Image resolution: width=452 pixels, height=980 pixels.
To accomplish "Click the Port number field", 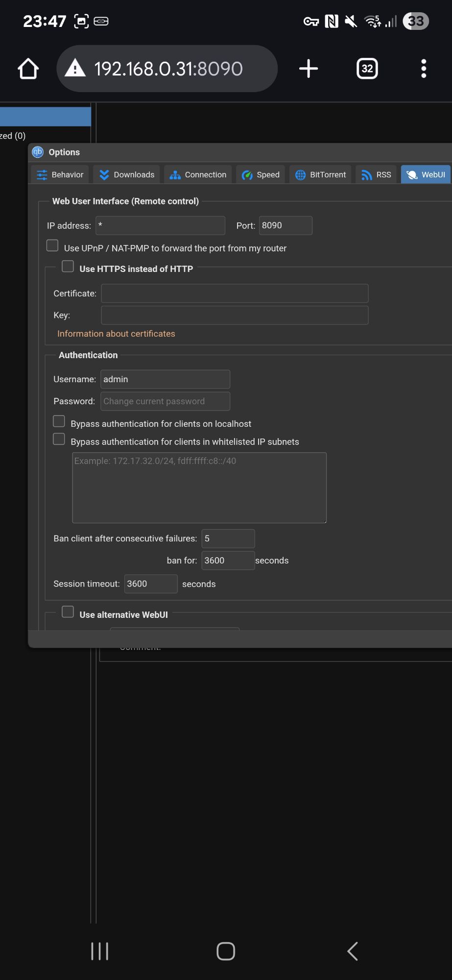I will click(285, 225).
